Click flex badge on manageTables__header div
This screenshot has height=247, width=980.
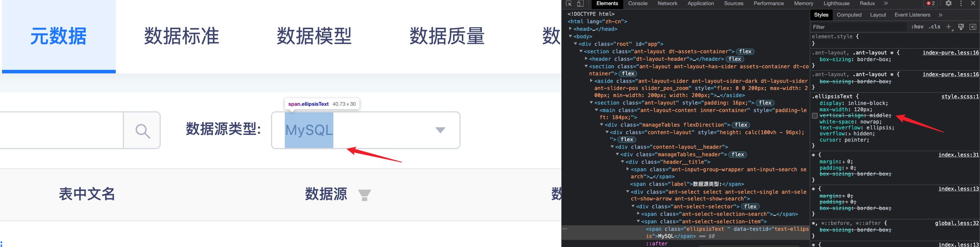737,154
